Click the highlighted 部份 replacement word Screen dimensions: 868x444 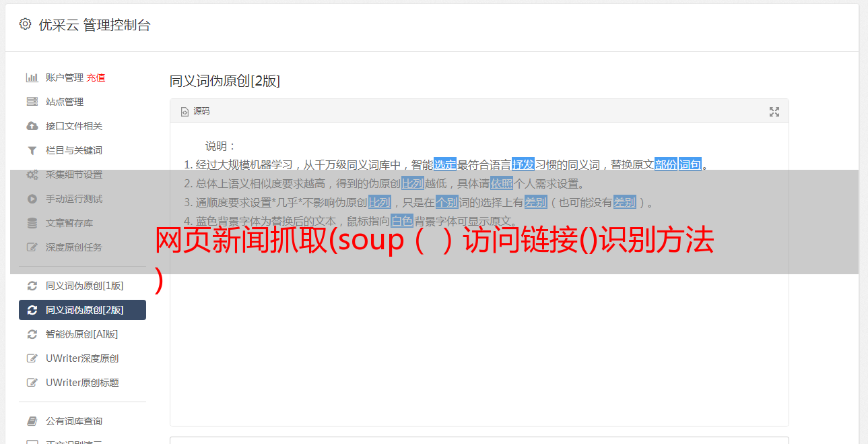tap(666, 164)
